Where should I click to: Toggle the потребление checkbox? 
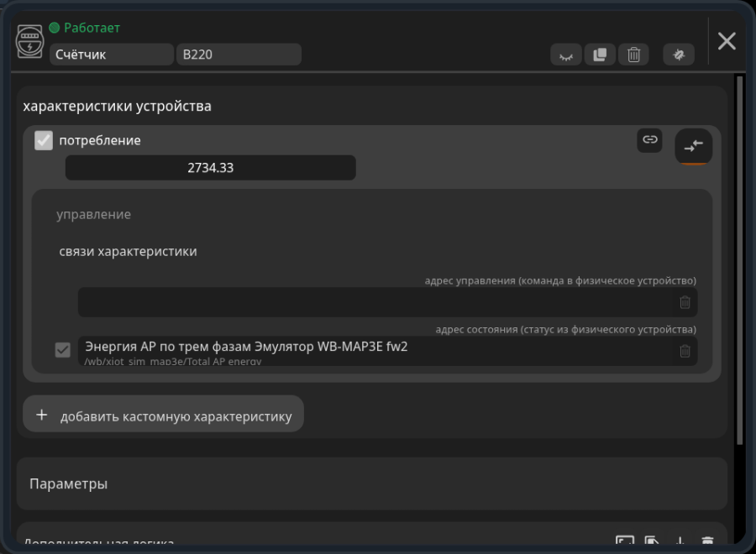44,141
